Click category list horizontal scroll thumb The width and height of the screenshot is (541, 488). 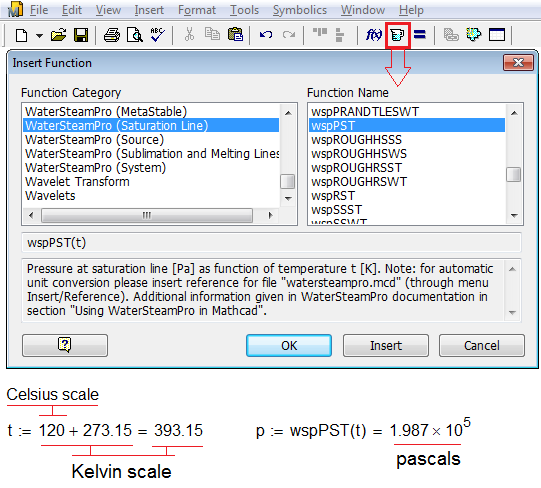147,215
